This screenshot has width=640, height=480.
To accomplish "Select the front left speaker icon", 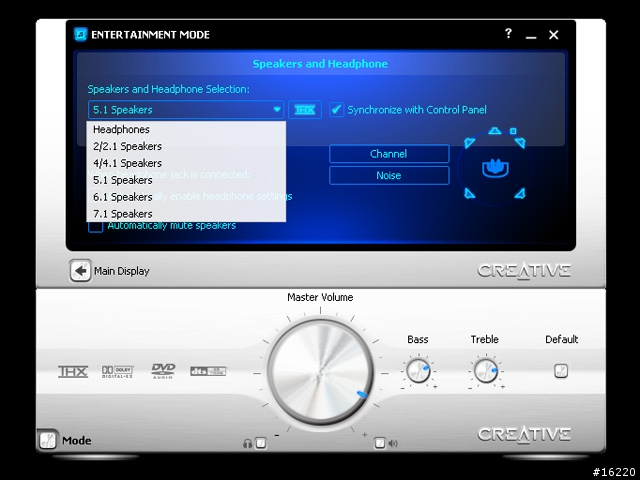I will 469,142.
